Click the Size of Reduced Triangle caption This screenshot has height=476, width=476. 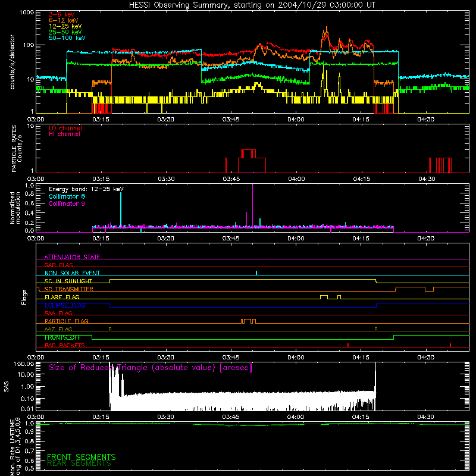tap(151, 368)
